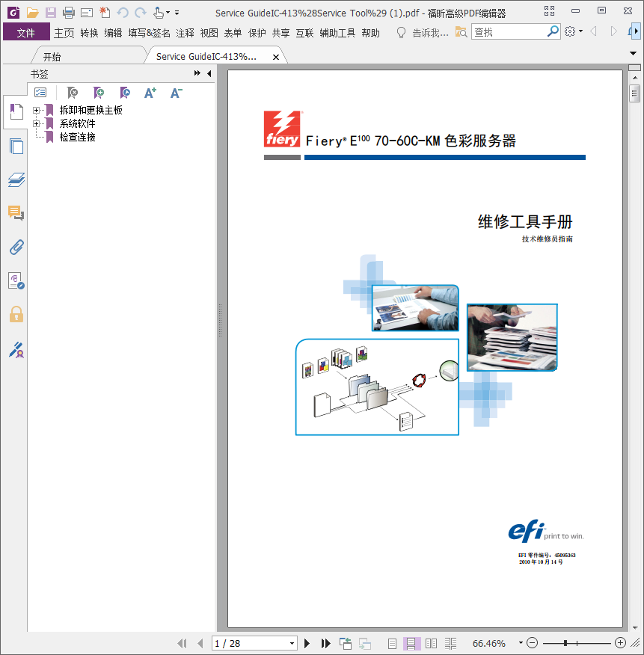Focus the 查找 search field
Image resolution: width=644 pixels, height=655 pixels.
pos(509,31)
